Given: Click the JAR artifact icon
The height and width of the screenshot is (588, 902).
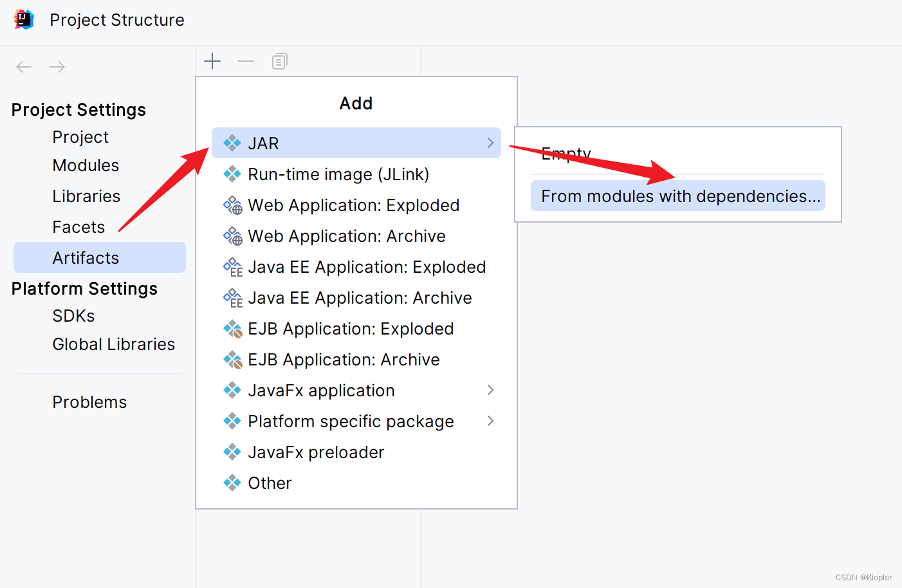Looking at the screenshot, I should pyautogui.click(x=232, y=143).
